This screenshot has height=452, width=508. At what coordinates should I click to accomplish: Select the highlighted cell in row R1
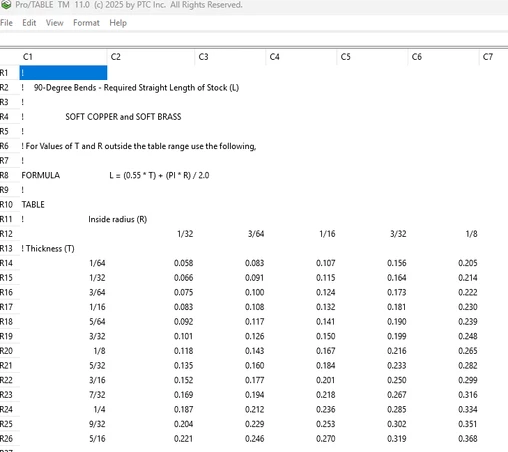point(63,73)
